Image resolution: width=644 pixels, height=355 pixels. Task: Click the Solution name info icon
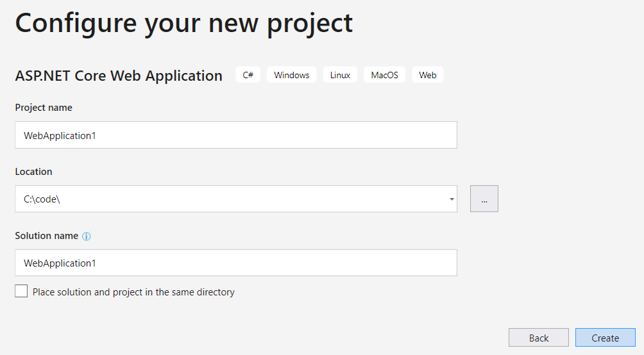tap(87, 236)
